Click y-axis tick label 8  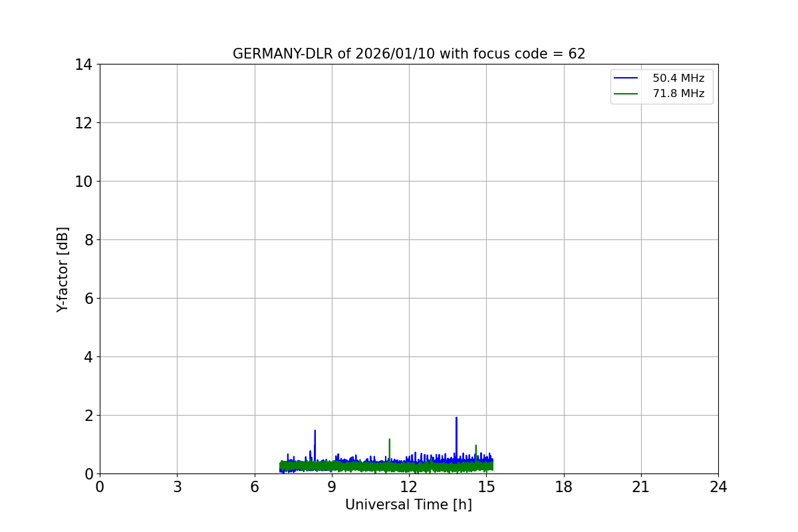pyautogui.click(x=88, y=240)
